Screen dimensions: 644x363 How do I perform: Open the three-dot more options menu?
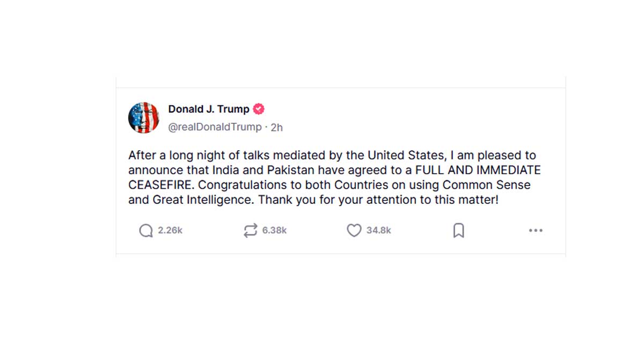[536, 231]
